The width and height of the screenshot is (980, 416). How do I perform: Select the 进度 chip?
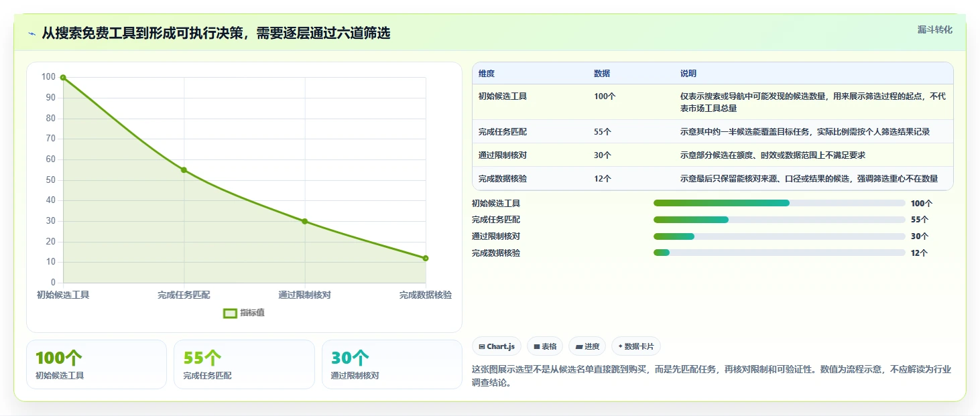pos(587,346)
